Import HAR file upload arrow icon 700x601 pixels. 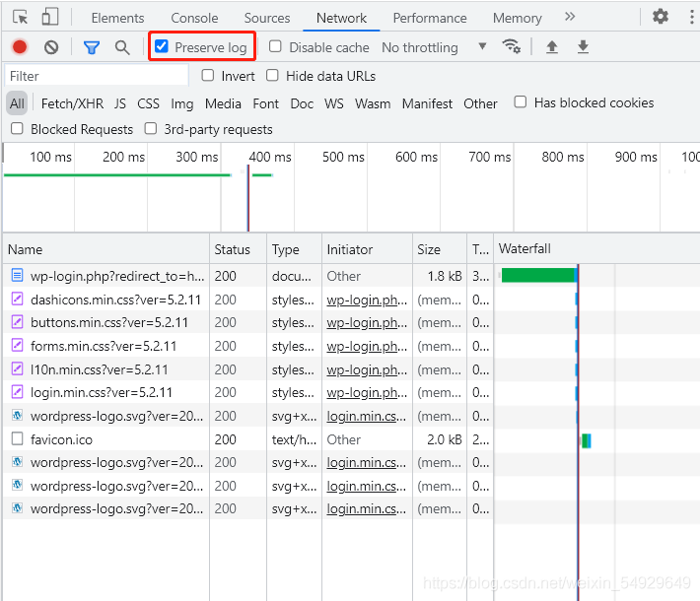pyautogui.click(x=552, y=46)
